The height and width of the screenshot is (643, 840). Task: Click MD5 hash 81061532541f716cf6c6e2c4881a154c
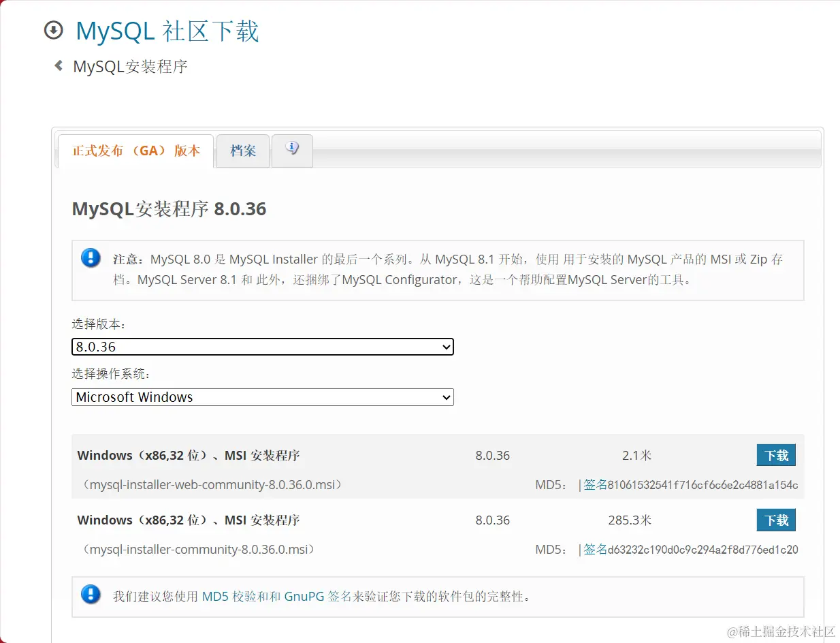[703, 485]
